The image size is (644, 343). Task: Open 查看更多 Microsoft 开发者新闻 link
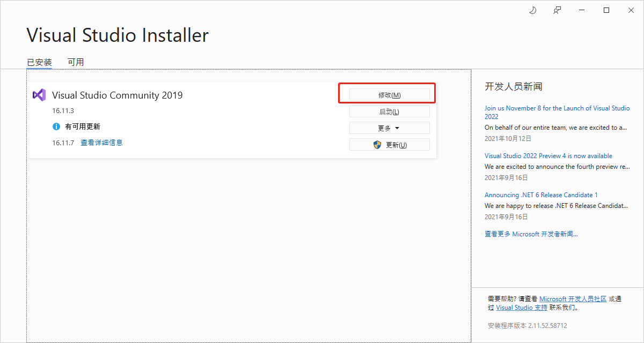tap(531, 234)
